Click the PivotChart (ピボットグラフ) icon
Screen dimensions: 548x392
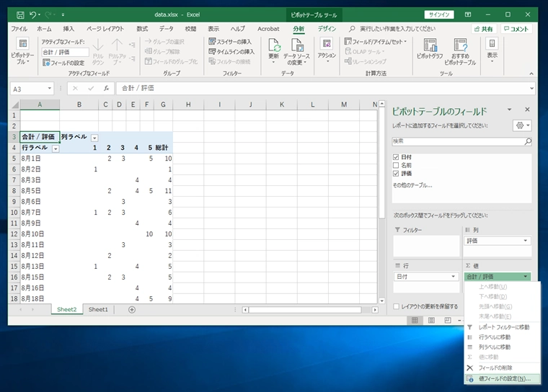tap(430, 51)
